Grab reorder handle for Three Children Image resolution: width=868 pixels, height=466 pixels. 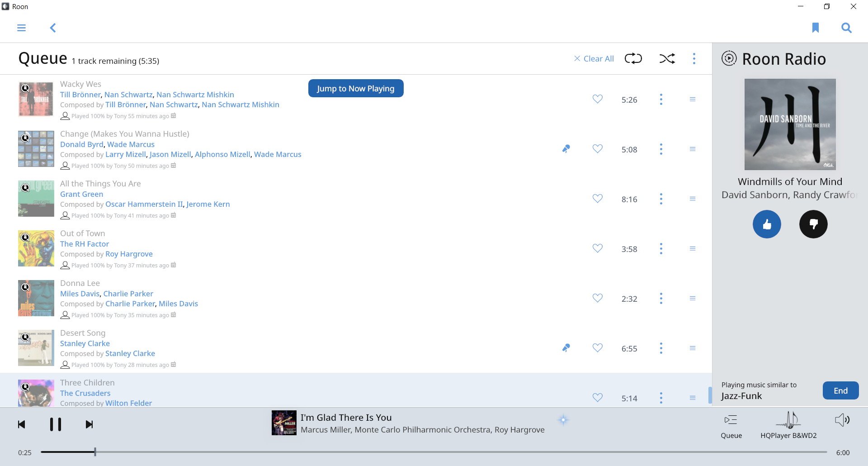(693, 398)
